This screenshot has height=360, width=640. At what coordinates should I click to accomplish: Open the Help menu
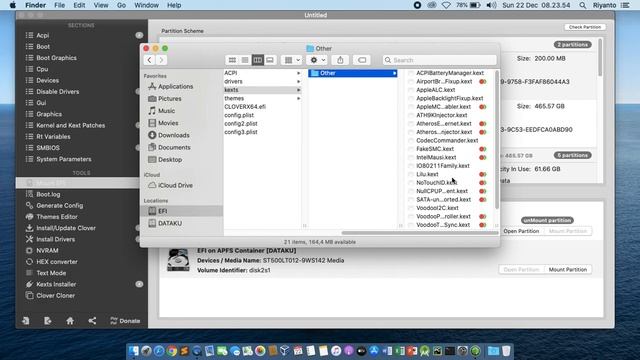pyautogui.click(x=174, y=5)
